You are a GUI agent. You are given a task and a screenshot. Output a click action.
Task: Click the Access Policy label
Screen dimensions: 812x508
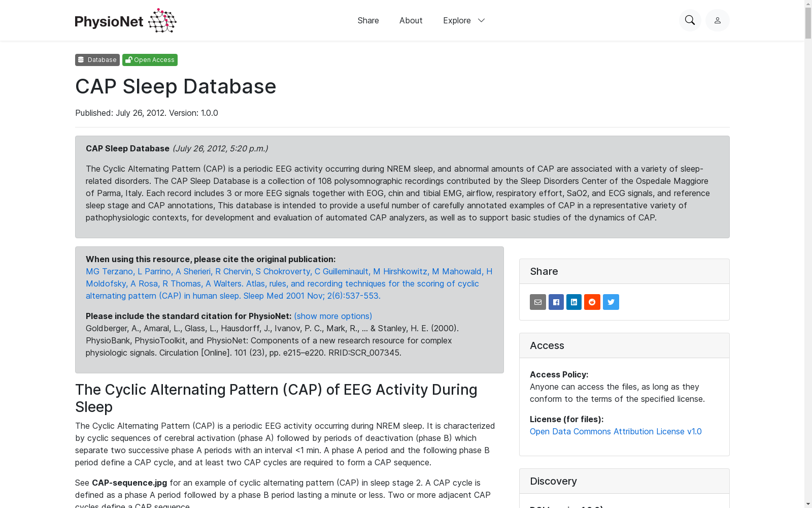(559, 374)
